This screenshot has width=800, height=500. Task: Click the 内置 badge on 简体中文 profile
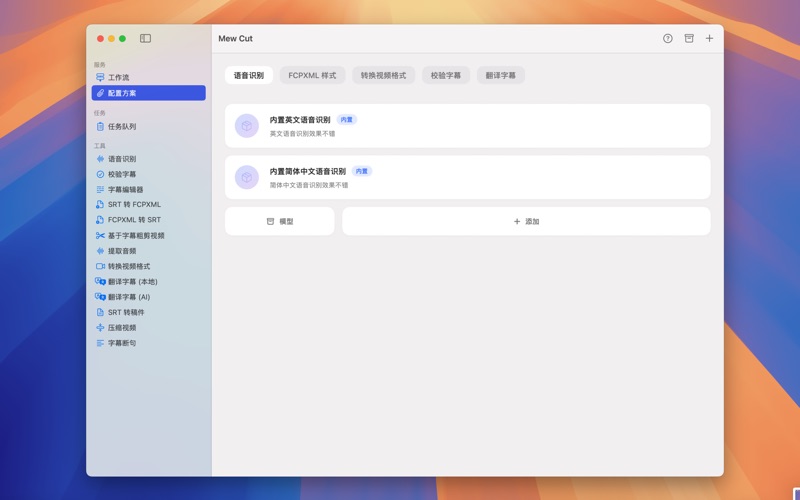pyautogui.click(x=362, y=171)
